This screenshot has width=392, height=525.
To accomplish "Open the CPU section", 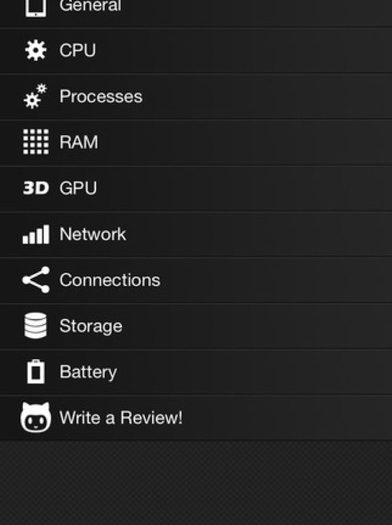I will point(196,51).
